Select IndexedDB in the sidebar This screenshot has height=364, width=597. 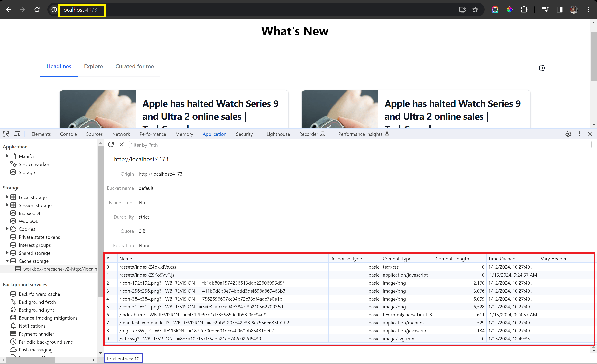pyautogui.click(x=30, y=213)
